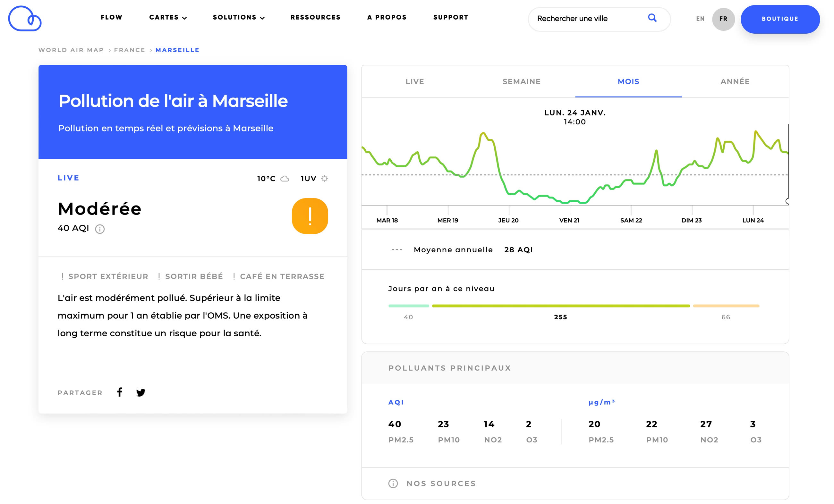Share on Twitter
The image size is (834, 504).
click(x=140, y=392)
